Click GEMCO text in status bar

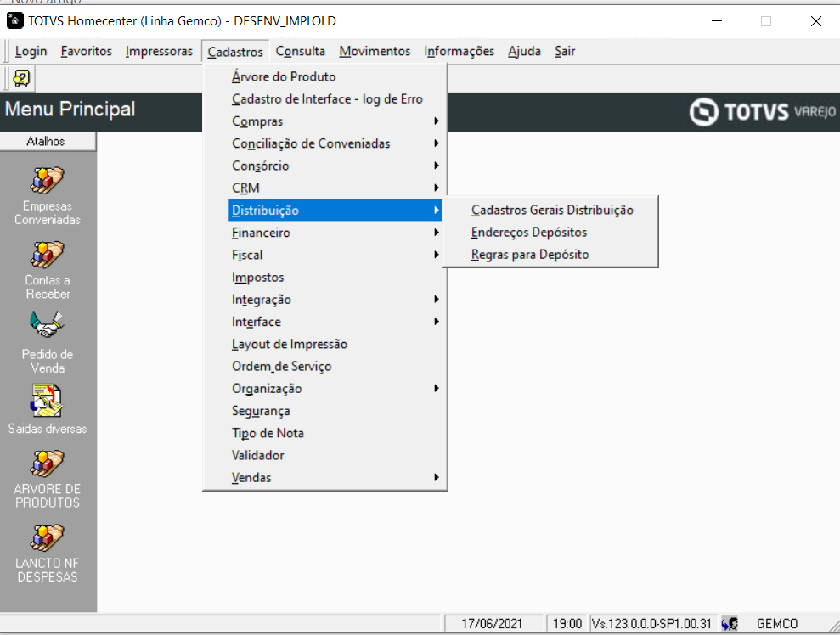[777, 624]
